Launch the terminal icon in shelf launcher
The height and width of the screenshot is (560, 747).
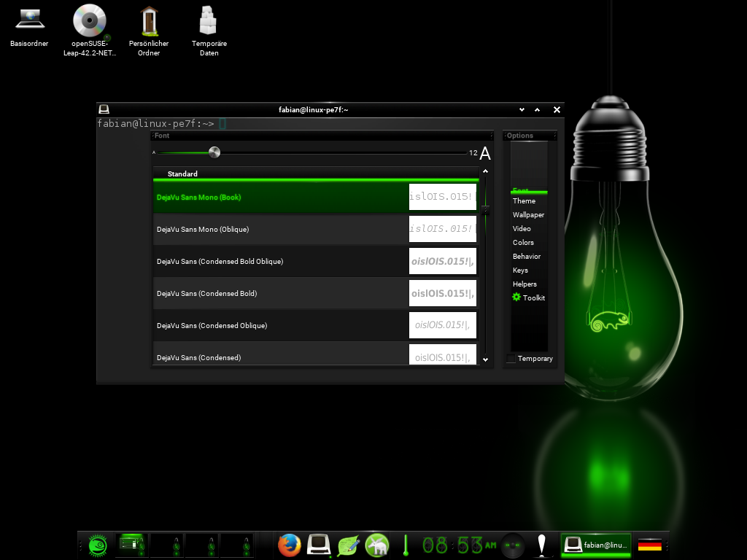tap(319, 545)
